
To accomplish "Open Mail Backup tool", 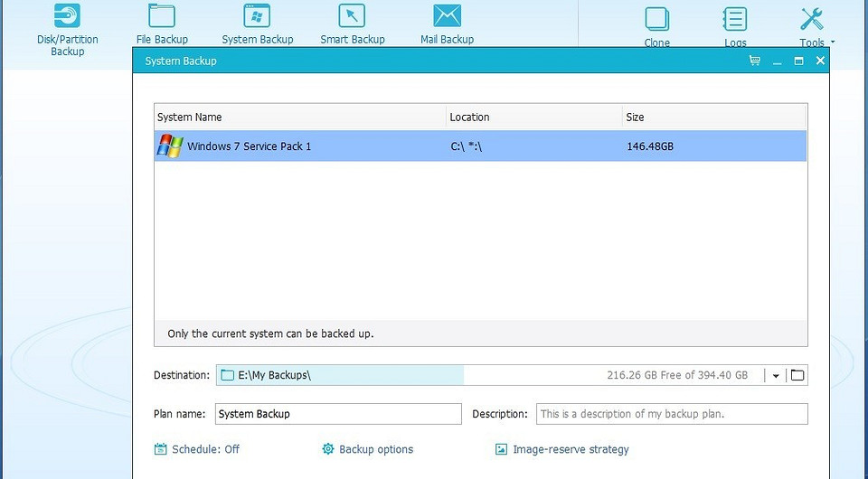I will click(x=447, y=24).
